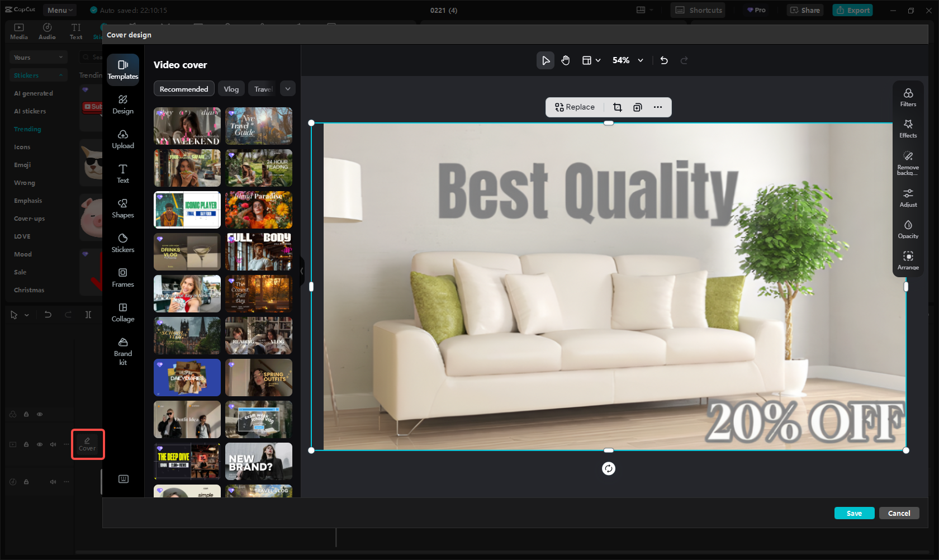Open canvas layout dropdown
Image resolution: width=939 pixels, height=560 pixels.
pos(591,60)
